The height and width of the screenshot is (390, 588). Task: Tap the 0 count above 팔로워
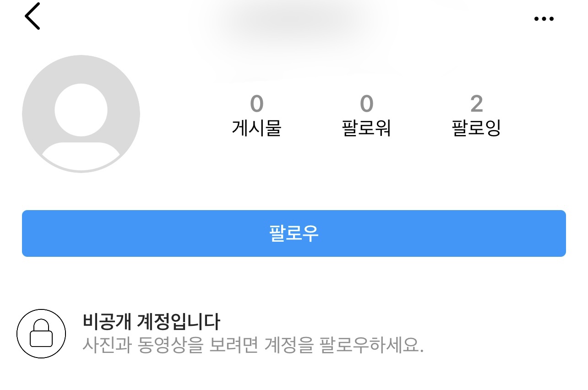pos(366,104)
